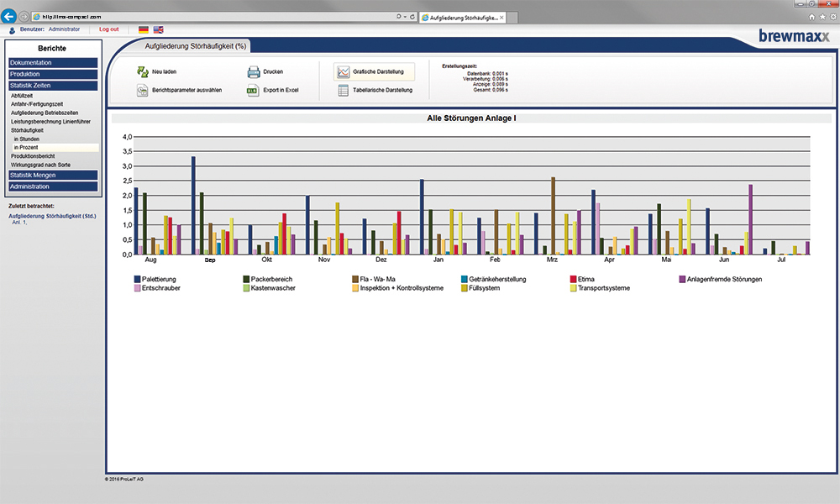Image resolution: width=840 pixels, height=504 pixels.
Task: Click the Log out link
Action: tap(109, 29)
